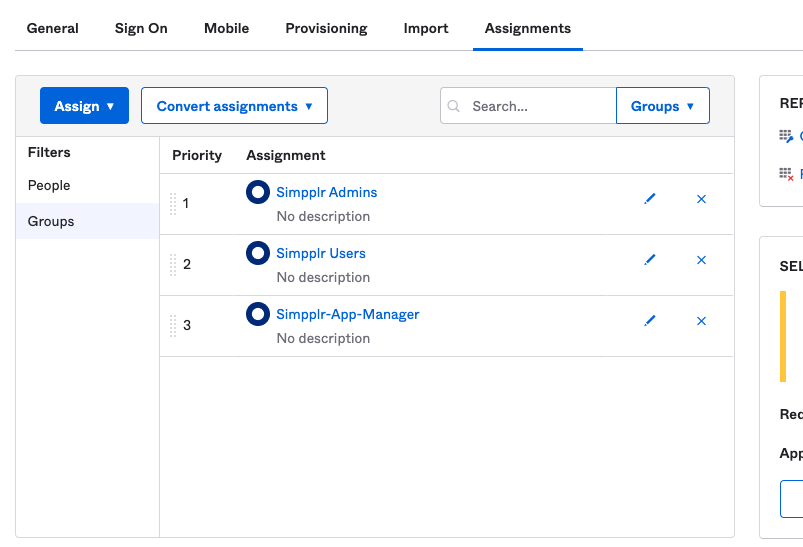Filter assignments by People
Viewport: 803px width, 547px height.
[x=88, y=185]
